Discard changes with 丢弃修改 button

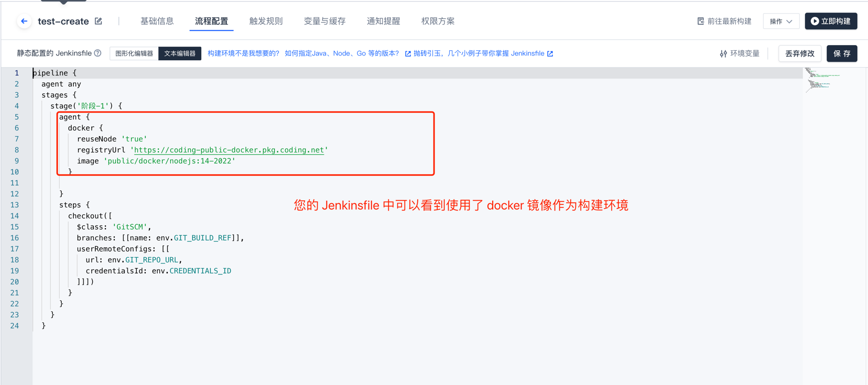pyautogui.click(x=799, y=53)
